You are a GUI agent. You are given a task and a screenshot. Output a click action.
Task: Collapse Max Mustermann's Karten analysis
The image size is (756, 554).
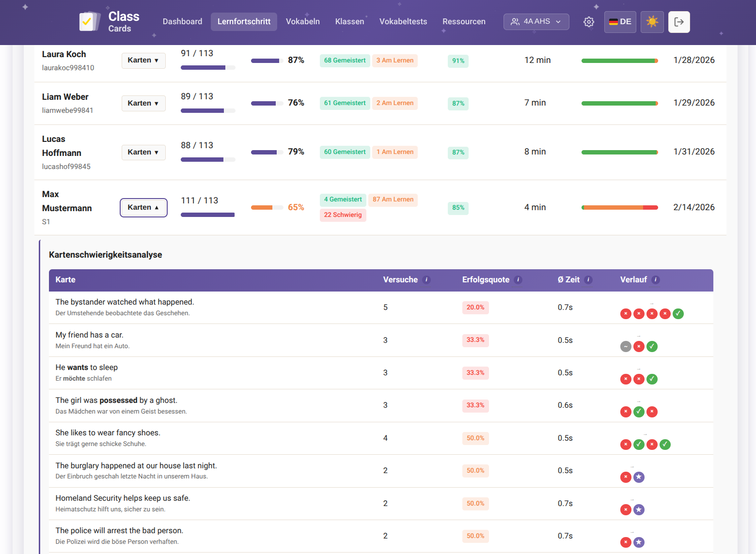click(143, 207)
